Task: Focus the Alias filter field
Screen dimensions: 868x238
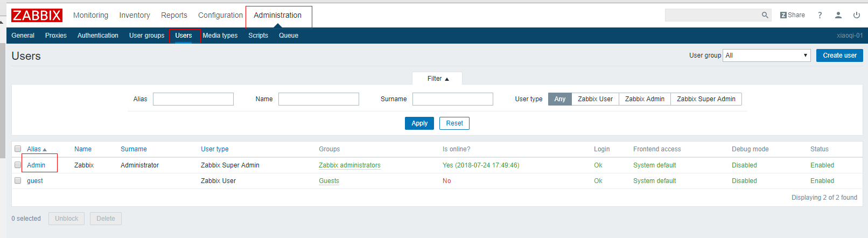Action: (193, 99)
